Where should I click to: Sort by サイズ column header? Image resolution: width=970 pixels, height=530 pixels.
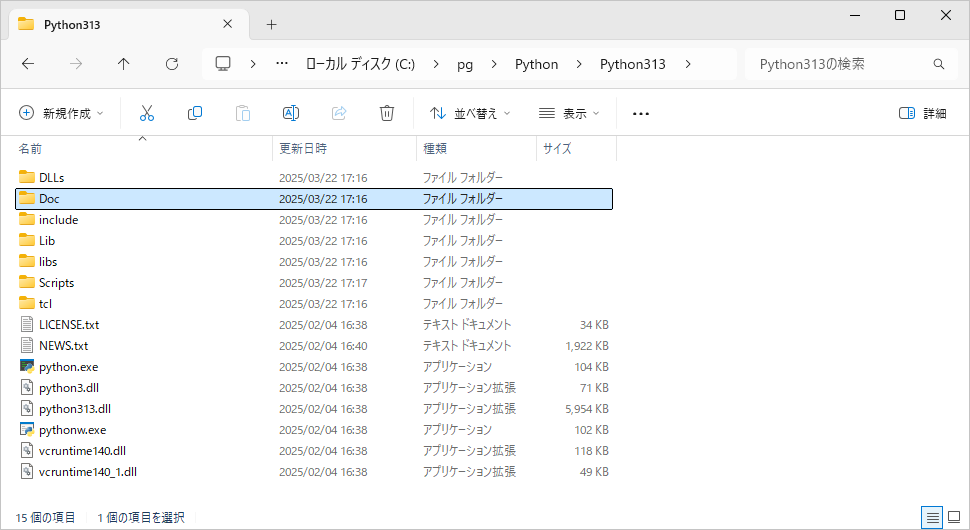click(557, 148)
